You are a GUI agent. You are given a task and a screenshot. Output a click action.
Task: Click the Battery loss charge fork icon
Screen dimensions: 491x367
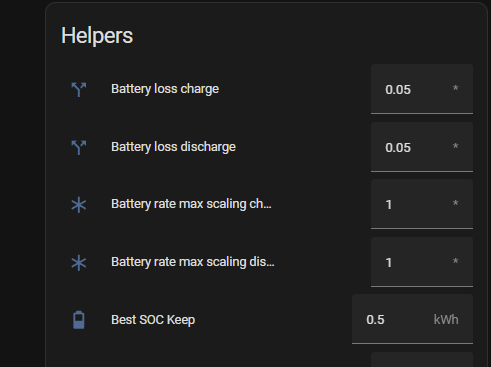pos(79,89)
